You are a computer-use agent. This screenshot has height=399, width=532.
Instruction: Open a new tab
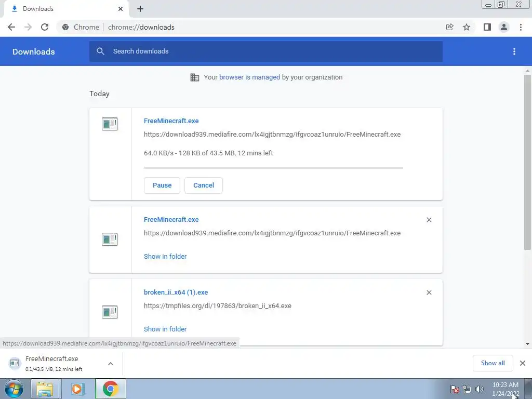(x=140, y=9)
